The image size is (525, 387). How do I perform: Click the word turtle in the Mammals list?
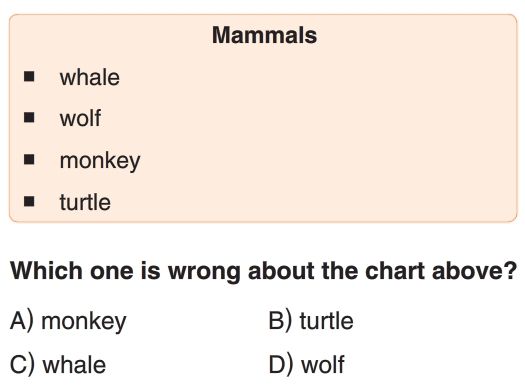click(85, 202)
